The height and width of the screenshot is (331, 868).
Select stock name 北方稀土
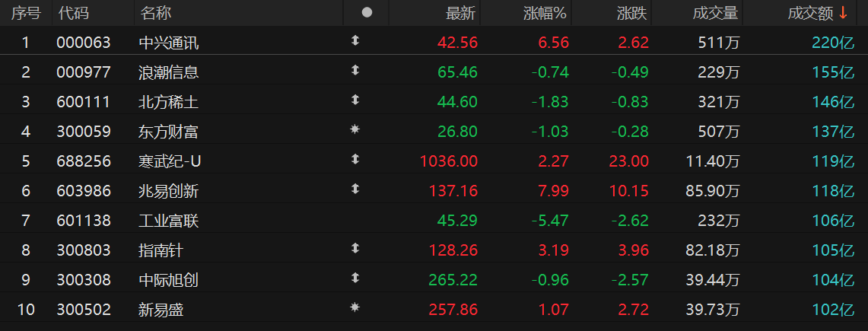(169, 103)
